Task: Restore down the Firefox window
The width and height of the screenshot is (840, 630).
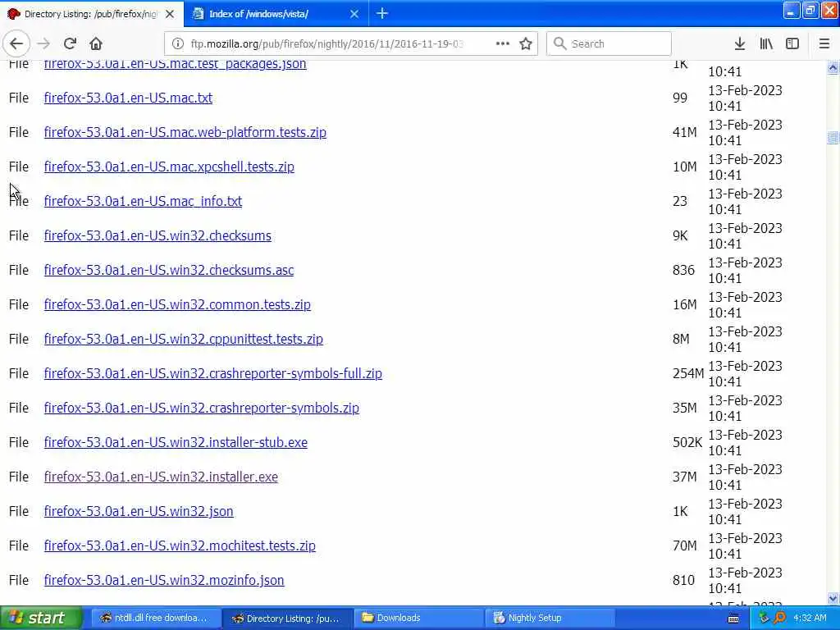Action: click(x=810, y=10)
